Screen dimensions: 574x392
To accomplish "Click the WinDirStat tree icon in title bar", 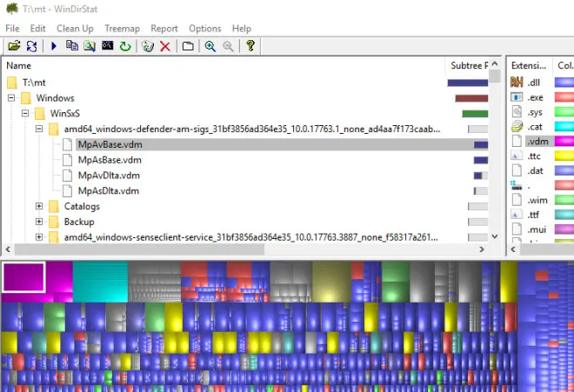I will coord(12,9).
